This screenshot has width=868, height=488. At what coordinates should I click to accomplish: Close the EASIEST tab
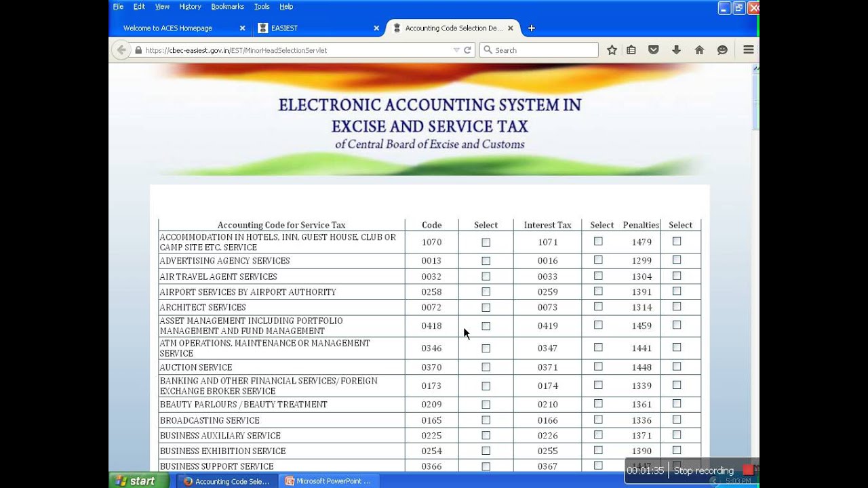click(x=376, y=28)
